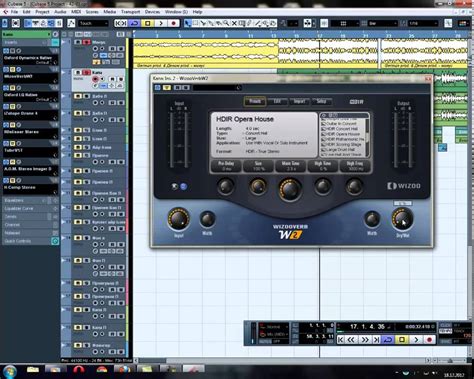Click the red Record button in transport panel

click(x=429, y=340)
